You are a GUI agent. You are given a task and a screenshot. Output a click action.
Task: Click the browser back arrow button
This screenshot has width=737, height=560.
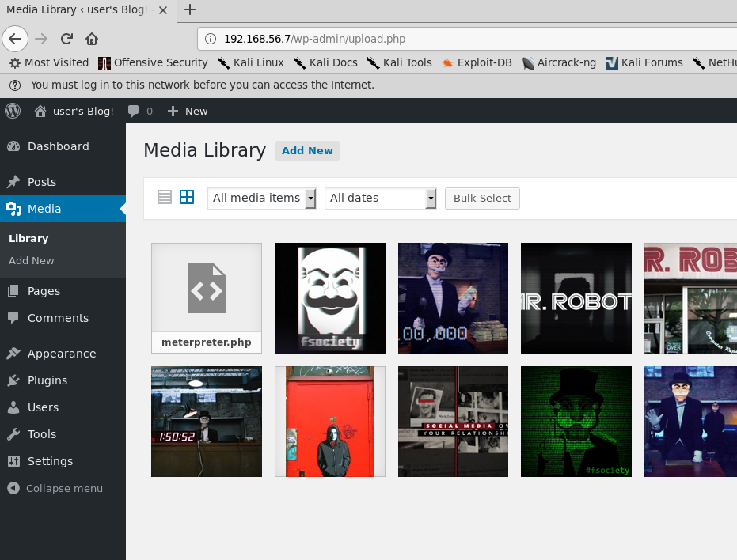tap(15, 39)
